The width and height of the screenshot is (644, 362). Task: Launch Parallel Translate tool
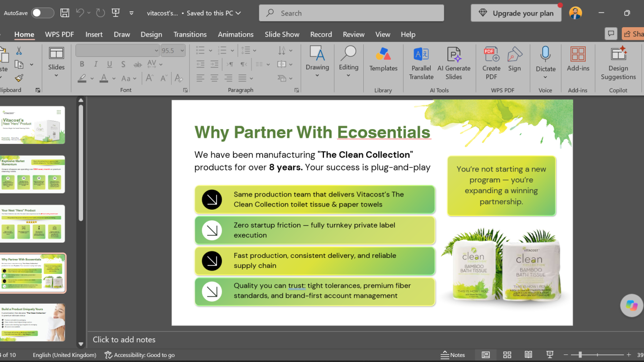(x=421, y=63)
